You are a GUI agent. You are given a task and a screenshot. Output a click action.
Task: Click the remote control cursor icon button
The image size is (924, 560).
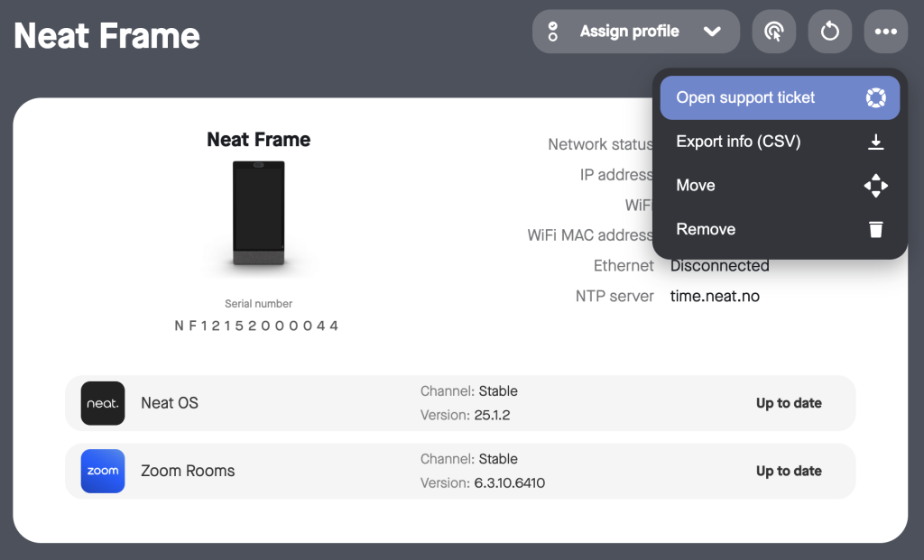click(x=773, y=32)
